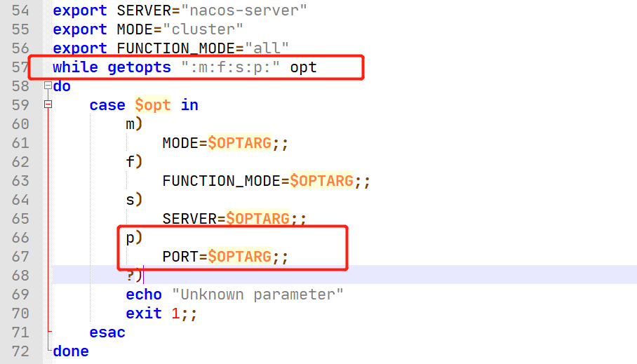The image size is (637, 364).
Task: Click the p) case pattern
Action: (x=134, y=238)
